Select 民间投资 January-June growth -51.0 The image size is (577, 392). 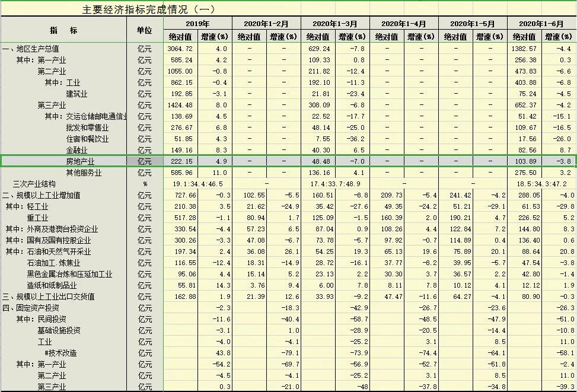click(x=565, y=319)
